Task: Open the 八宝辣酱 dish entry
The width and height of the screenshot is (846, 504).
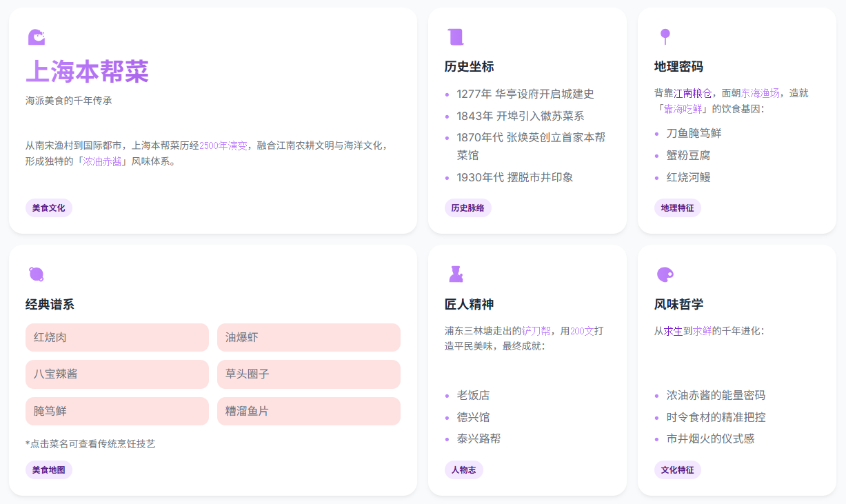Action: point(117,374)
